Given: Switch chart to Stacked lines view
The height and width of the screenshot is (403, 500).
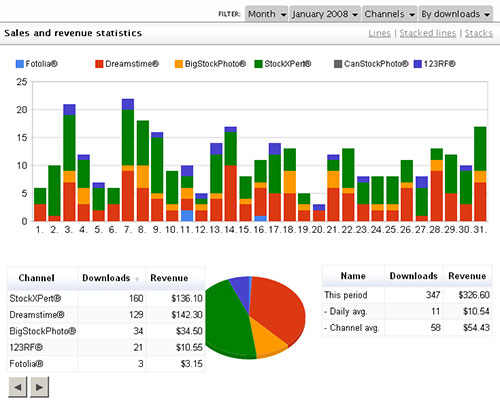Looking at the screenshot, I should click(x=428, y=33).
